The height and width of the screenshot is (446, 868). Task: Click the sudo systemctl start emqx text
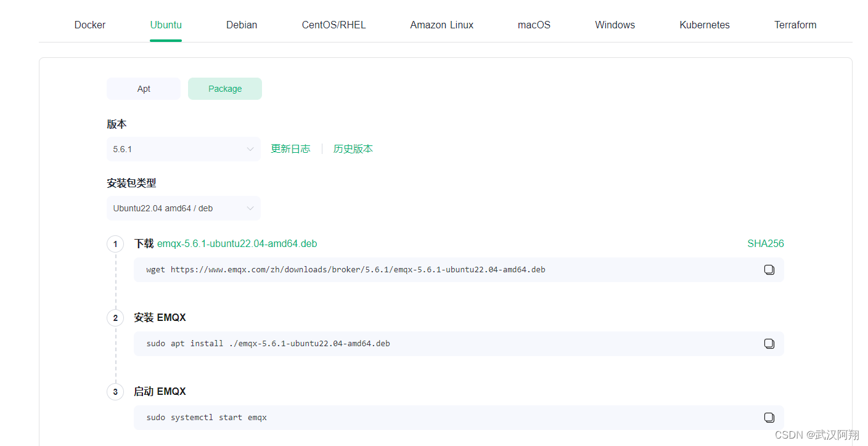pyautogui.click(x=207, y=418)
